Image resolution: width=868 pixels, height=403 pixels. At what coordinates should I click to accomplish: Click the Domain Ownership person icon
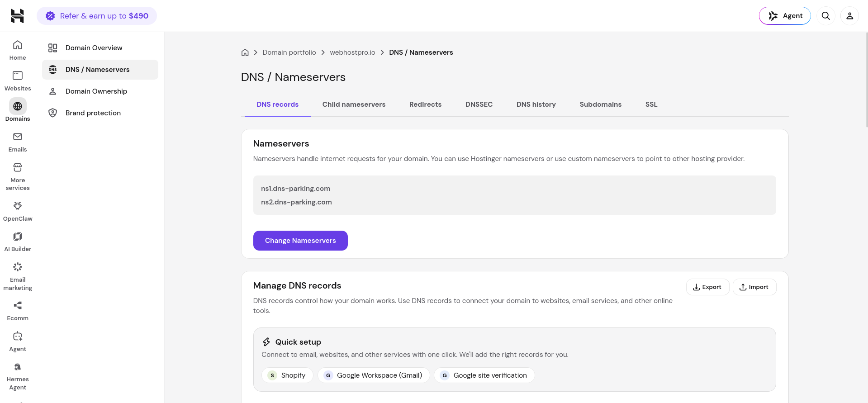pyautogui.click(x=53, y=91)
